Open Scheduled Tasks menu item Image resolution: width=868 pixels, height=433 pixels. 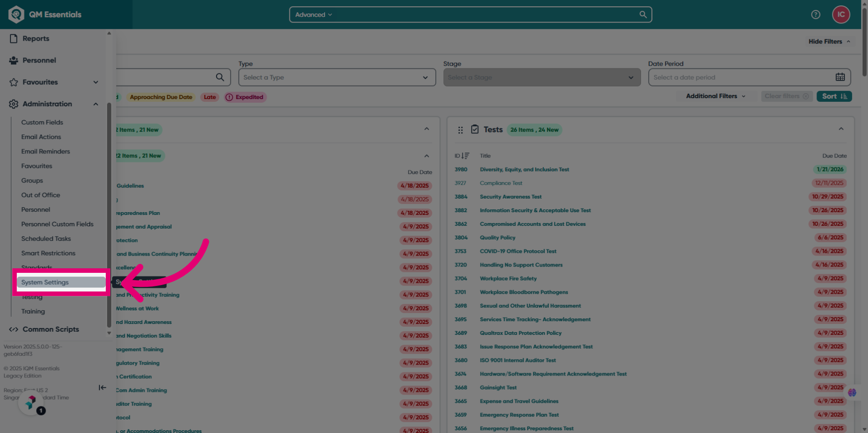pyautogui.click(x=46, y=238)
